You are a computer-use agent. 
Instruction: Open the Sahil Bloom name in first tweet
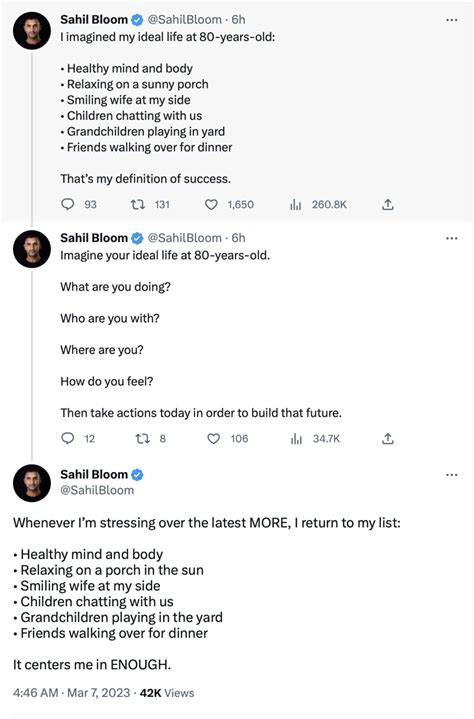(x=94, y=20)
